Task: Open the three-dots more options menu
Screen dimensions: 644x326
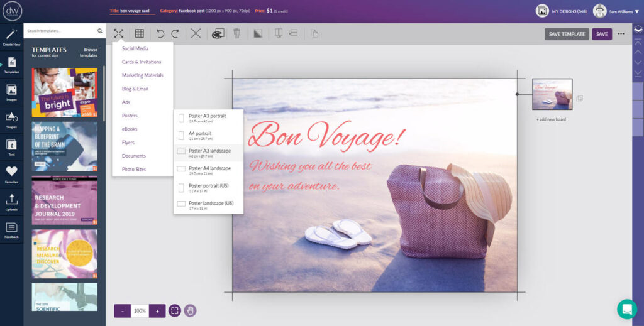Action: pyautogui.click(x=621, y=34)
